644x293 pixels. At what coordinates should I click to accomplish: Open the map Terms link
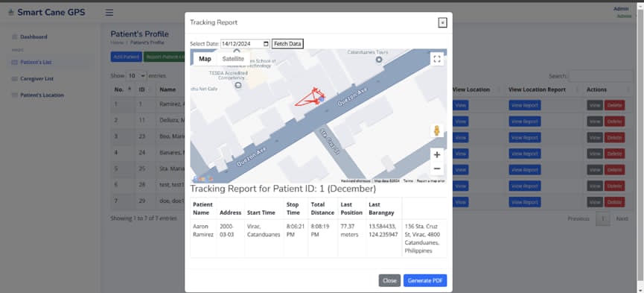(408, 180)
